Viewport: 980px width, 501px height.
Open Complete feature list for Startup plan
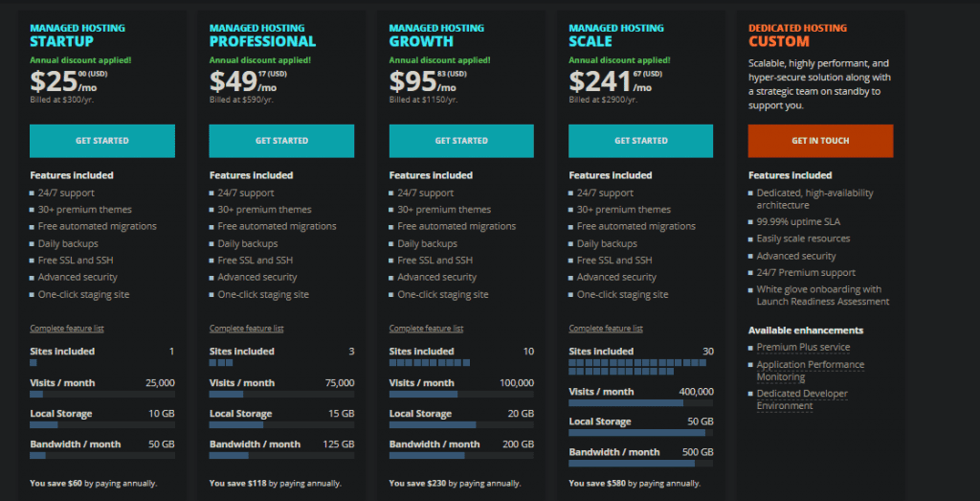[67, 329]
